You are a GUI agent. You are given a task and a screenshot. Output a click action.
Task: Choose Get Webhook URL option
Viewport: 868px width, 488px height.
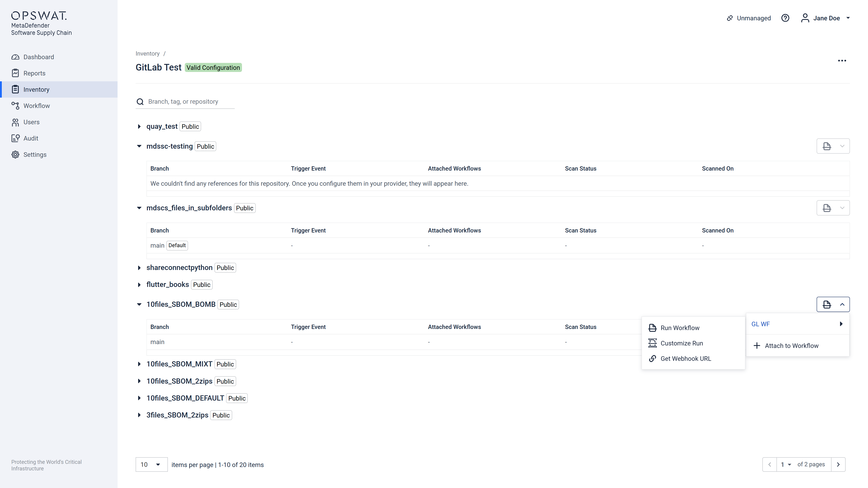(685, 359)
